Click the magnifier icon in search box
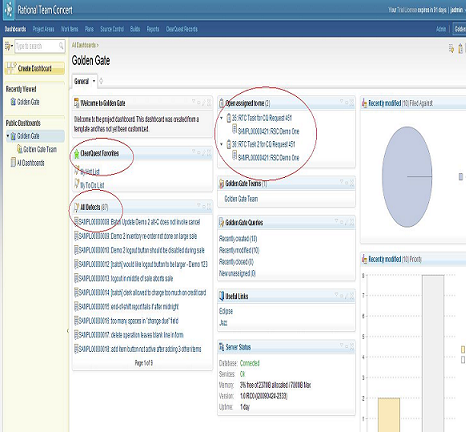Screen dimensions: 466x432 pos(61,45)
